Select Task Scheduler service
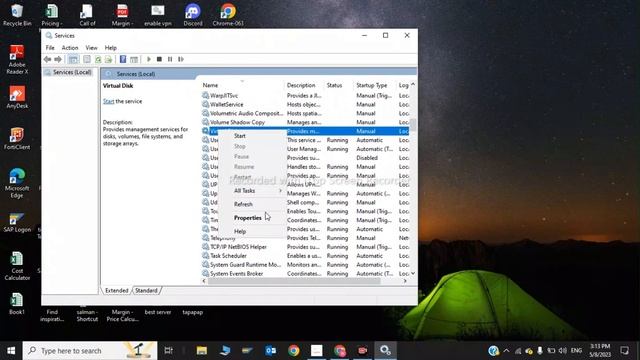This screenshot has width=640, height=360. click(x=305, y=256)
